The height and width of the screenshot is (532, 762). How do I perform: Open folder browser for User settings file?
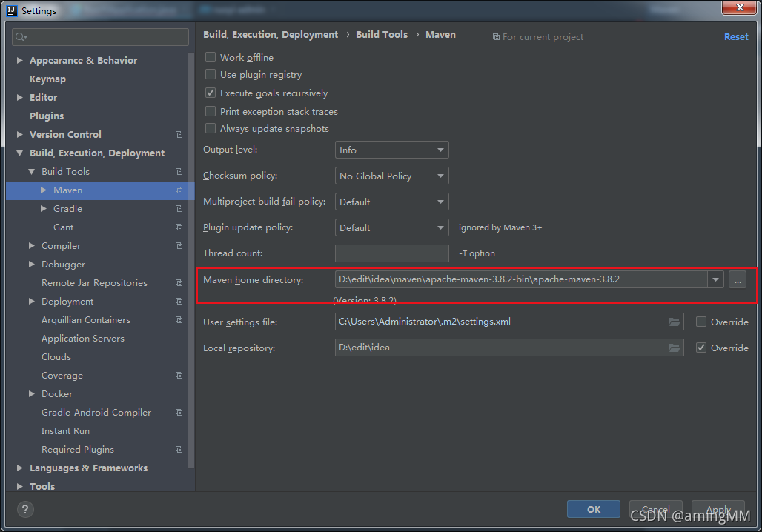(x=674, y=322)
